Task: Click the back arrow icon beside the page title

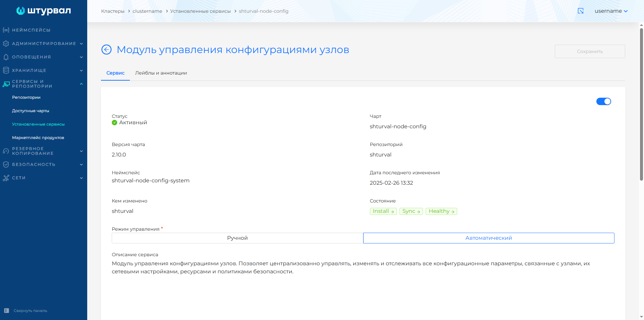Action: (x=106, y=50)
